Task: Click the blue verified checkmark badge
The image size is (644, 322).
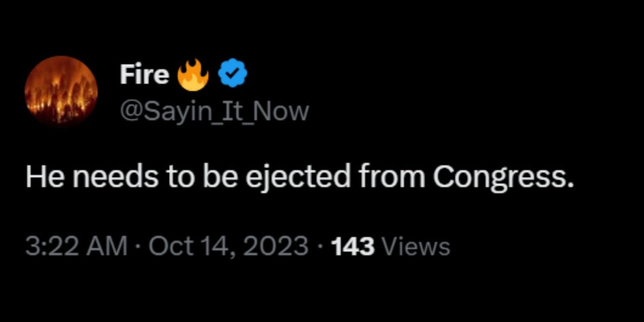Action: (x=233, y=73)
